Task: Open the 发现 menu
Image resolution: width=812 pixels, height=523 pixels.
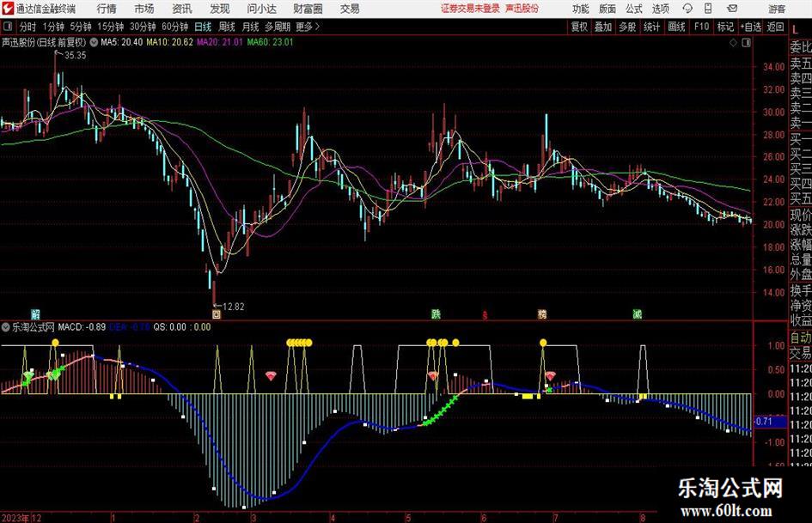Action: pos(220,9)
